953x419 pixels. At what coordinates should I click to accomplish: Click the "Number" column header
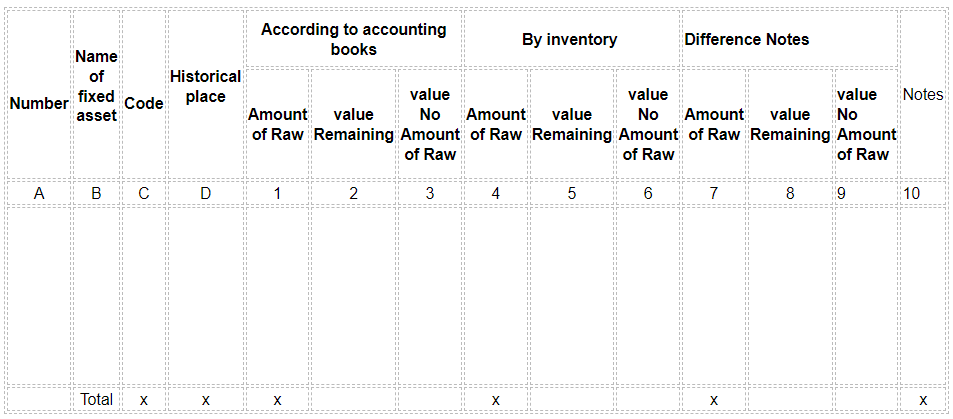(39, 94)
